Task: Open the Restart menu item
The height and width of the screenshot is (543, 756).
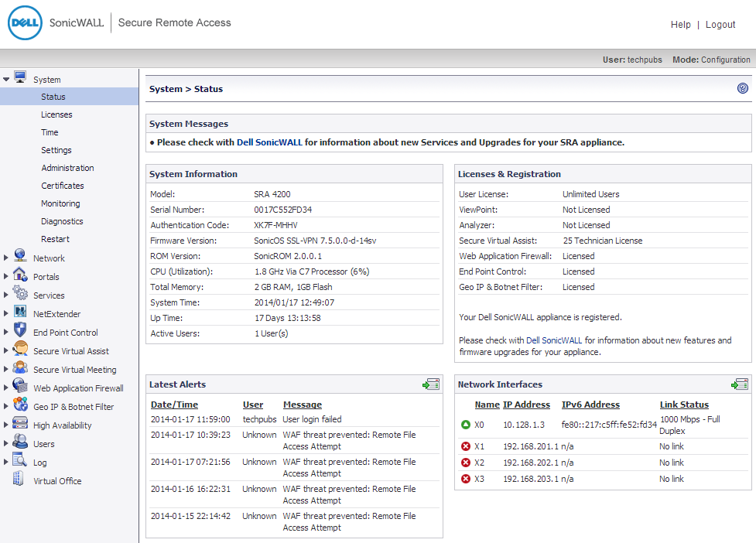Action: point(55,239)
